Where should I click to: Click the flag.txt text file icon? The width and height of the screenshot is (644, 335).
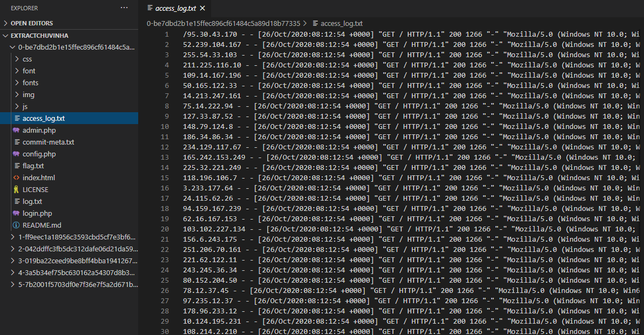click(x=16, y=166)
